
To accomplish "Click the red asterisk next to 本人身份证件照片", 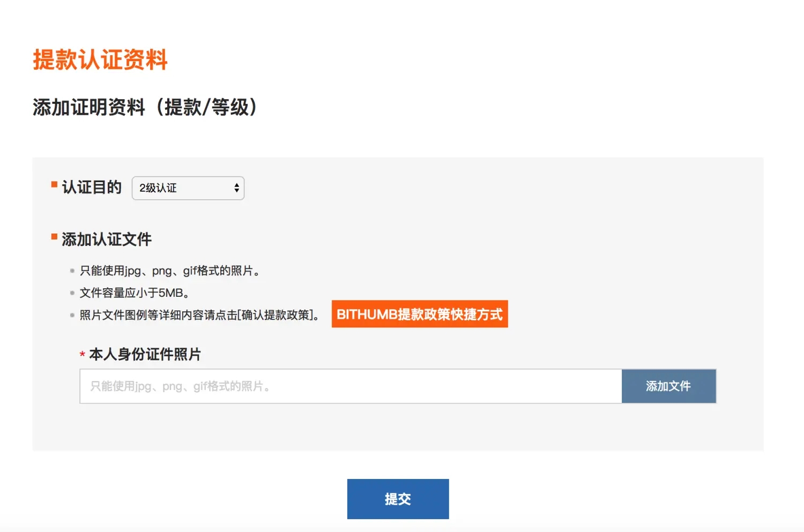I will [81, 354].
